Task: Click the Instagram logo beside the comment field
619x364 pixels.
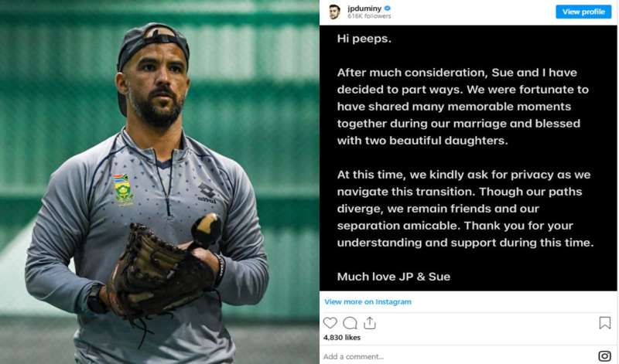Action: click(605, 356)
